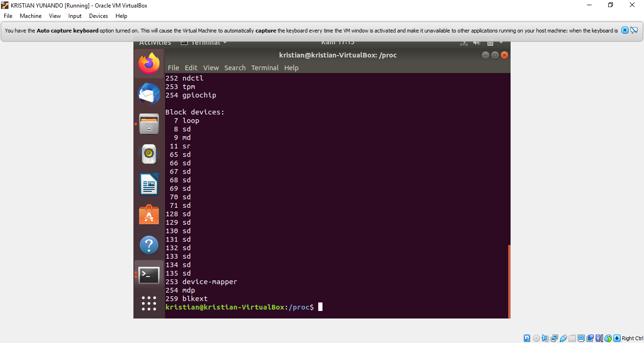Click the video recording status icon
644x343 pixels.
(x=590, y=338)
